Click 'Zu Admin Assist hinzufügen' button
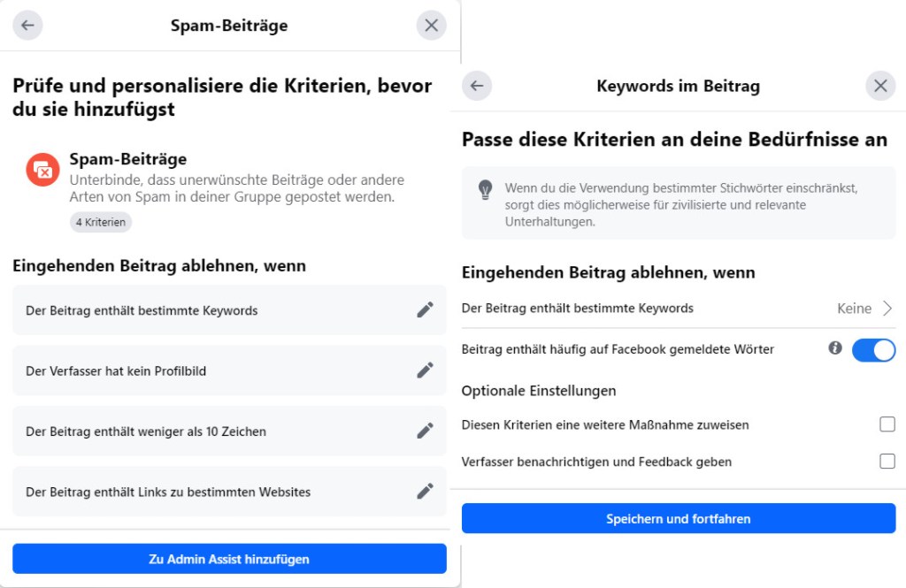Viewport: 906px width, 588px height. click(x=229, y=559)
